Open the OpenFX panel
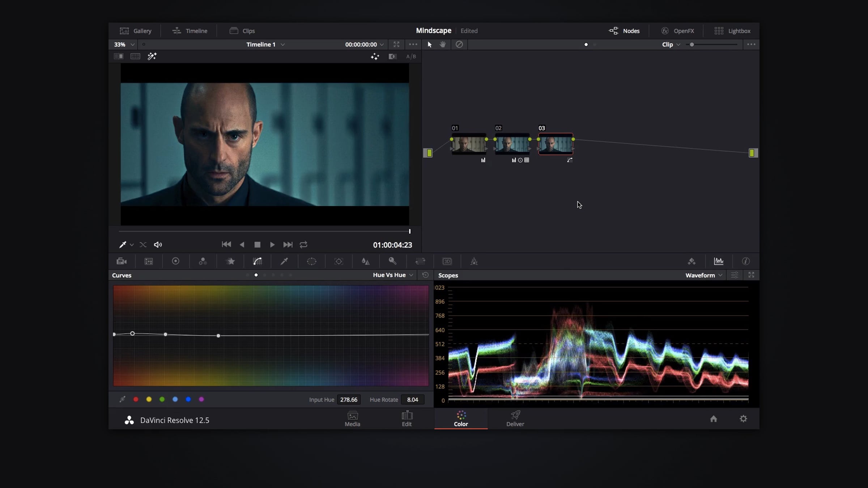 pyautogui.click(x=677, y=31)
